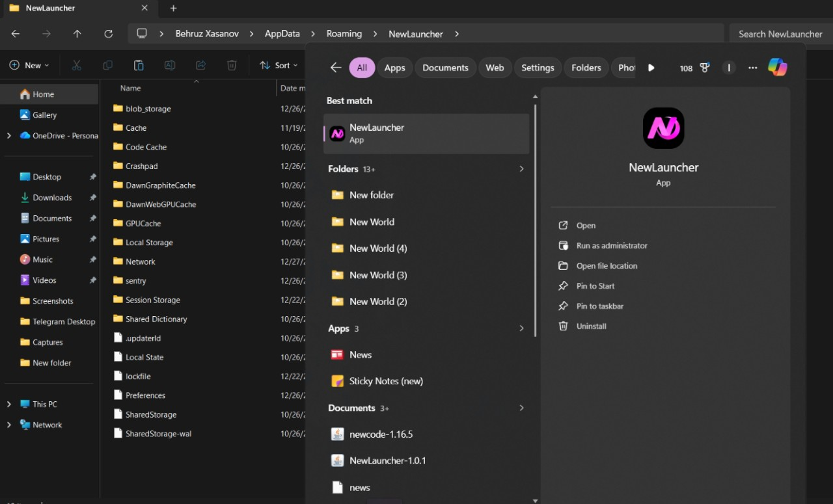Expand the Apps results section
The height and width of the screenshot is (504, 833).
click(521, 328)
